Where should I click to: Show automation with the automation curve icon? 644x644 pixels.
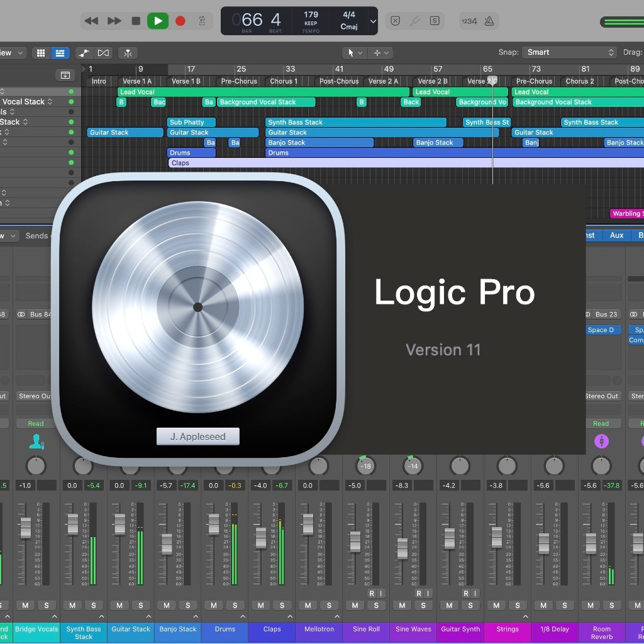(84, 53)
